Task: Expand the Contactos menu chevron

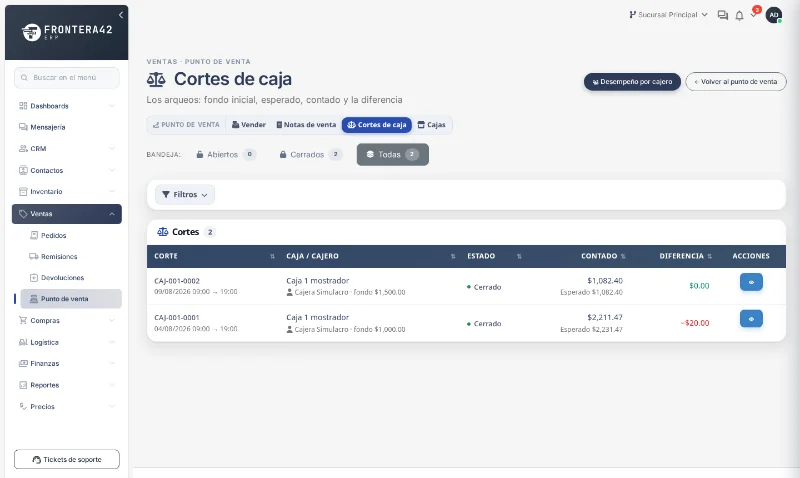Action: pyautogui.click(x=112, y=170)
